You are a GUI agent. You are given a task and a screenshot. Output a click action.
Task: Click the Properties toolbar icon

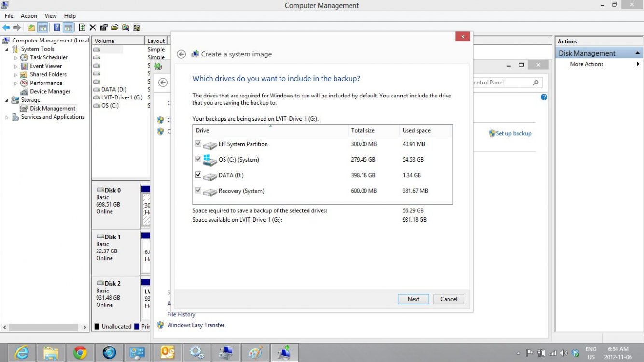tap(104, 28)
